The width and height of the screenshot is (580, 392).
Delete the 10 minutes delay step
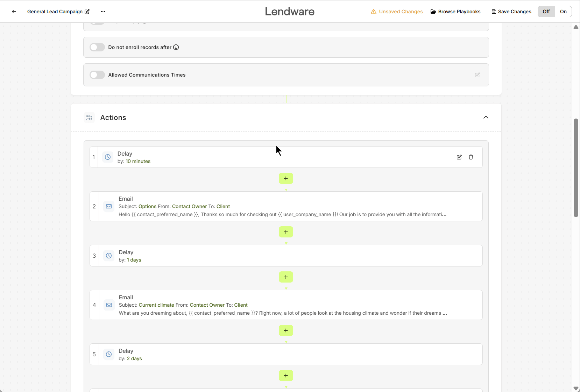tap(471, 157)
